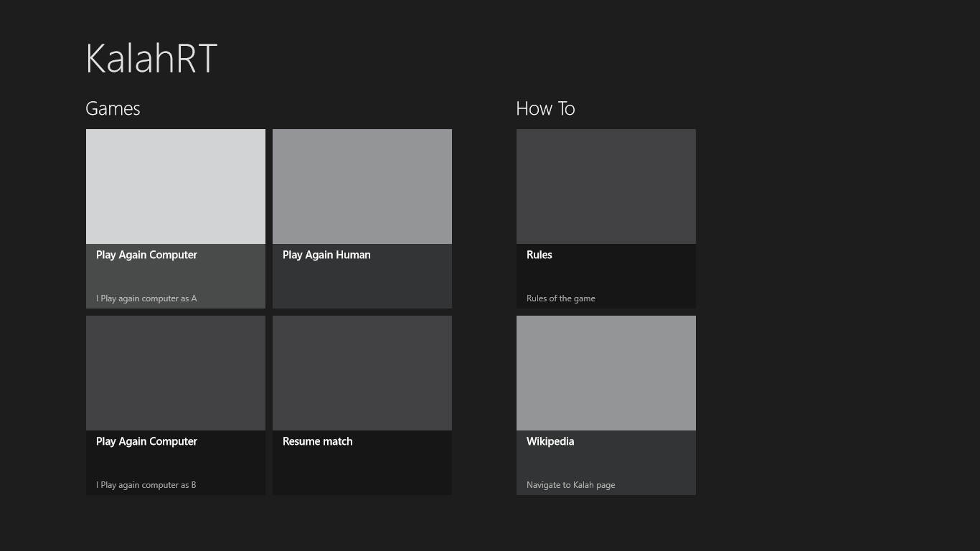The width and height of the screenshot is (980, 551).
Task: Click the 'Wikipedia' title label
Action: 550,441
